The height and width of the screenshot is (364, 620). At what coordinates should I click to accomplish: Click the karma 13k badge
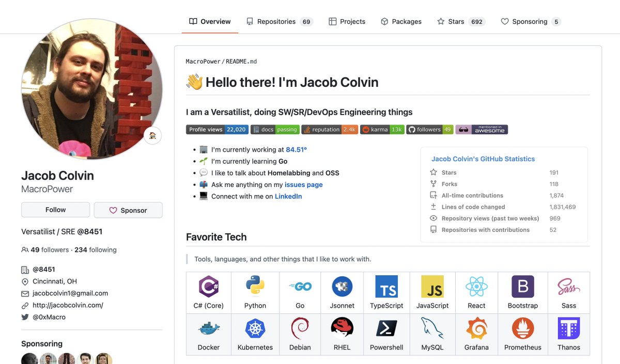coord(382,130)
